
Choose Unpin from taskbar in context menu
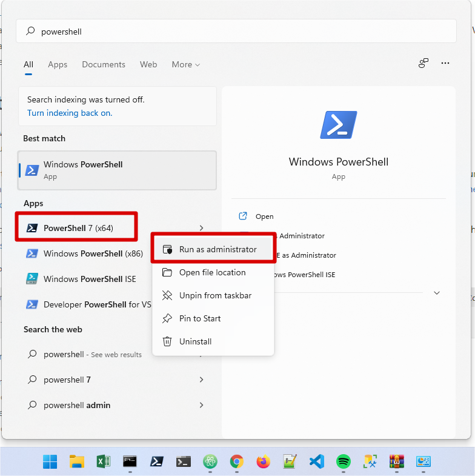(213, 295)
